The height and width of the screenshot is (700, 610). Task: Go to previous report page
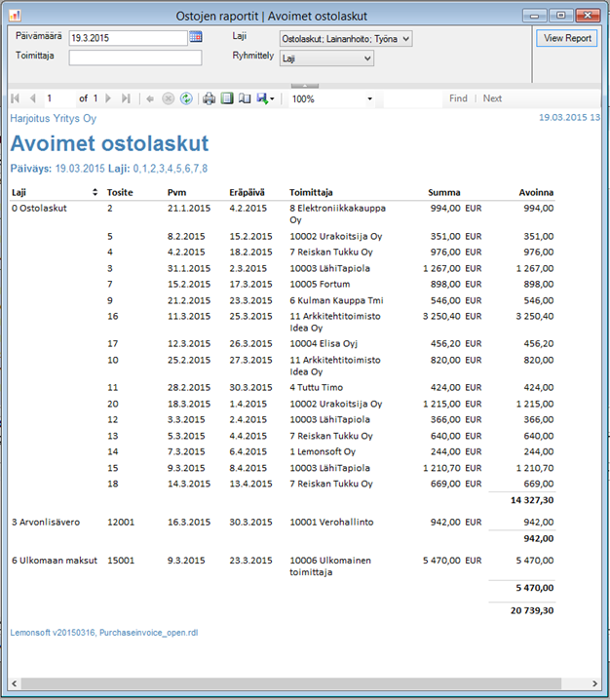click(32, 98)
